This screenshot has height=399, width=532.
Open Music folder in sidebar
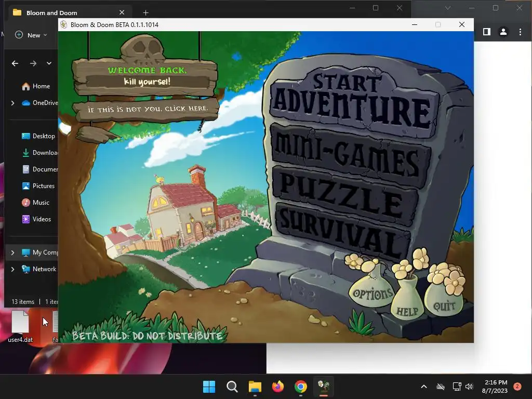pos(36,203)
